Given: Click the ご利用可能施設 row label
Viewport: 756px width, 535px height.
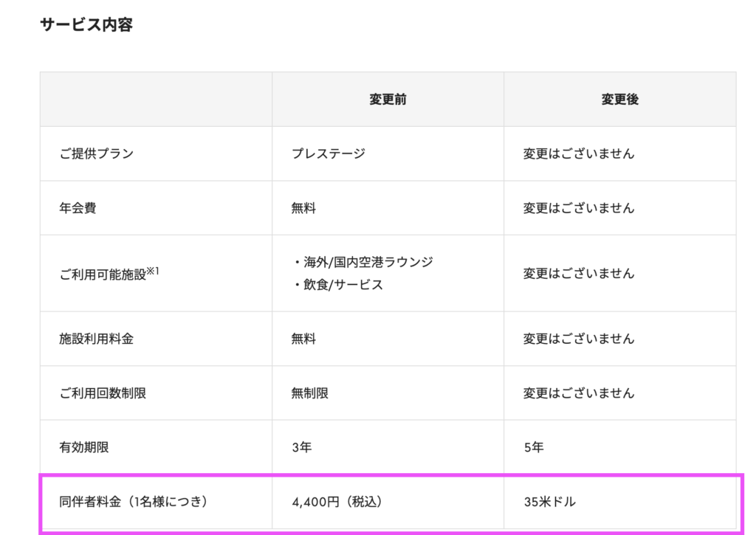Looking at the screenshot, I should click(102, 275).
